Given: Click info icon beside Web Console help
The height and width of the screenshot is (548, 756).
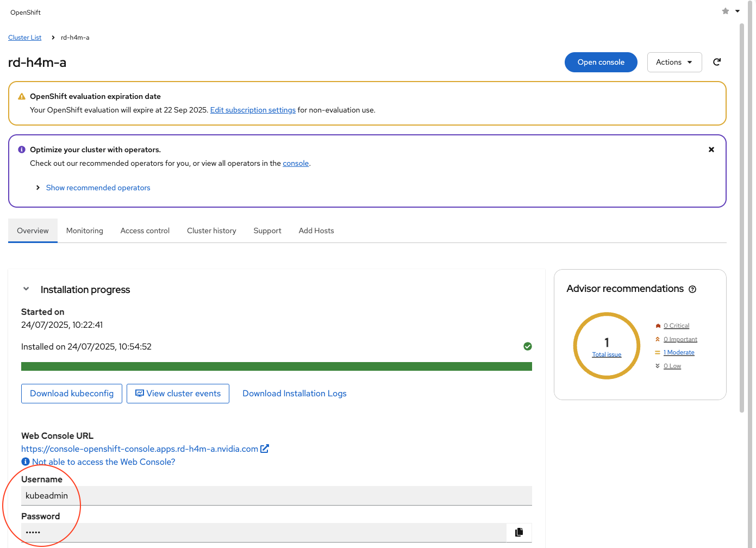Looking at the screenshot, I should (x=26, y=462).
